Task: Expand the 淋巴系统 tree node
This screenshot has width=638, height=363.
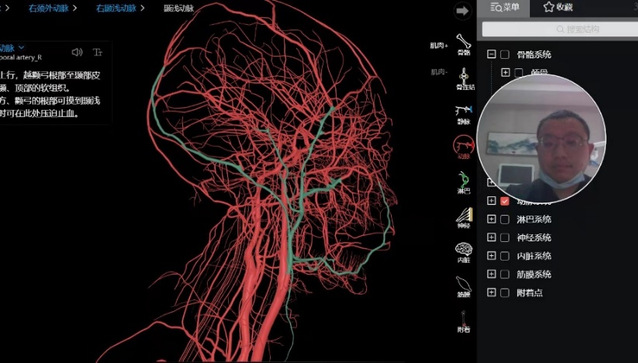Action: (492, 219)
